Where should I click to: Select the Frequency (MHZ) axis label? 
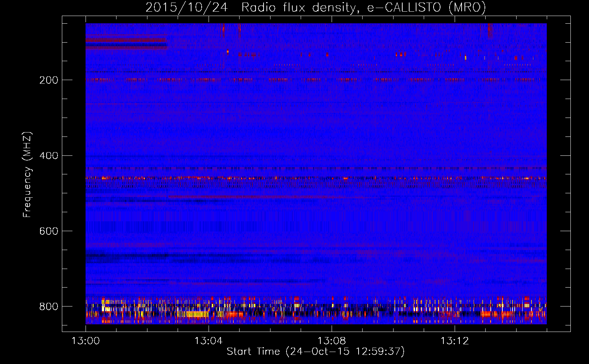(x=27, y=175)
